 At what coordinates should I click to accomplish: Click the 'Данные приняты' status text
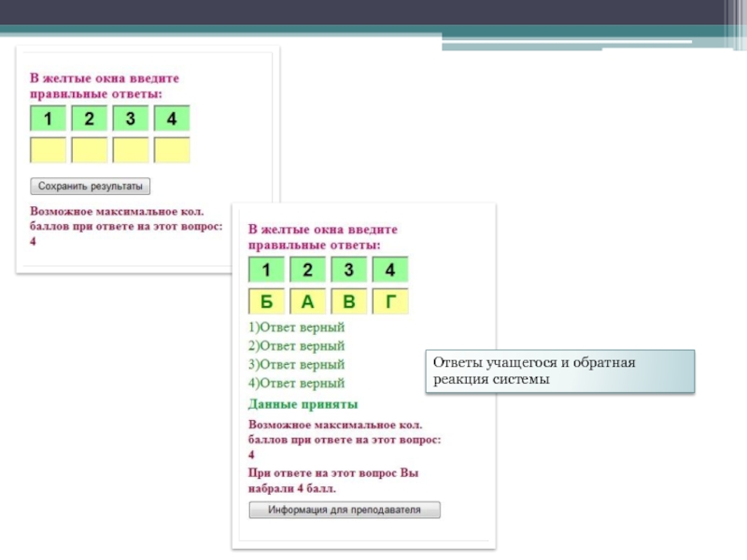(303, 404)
